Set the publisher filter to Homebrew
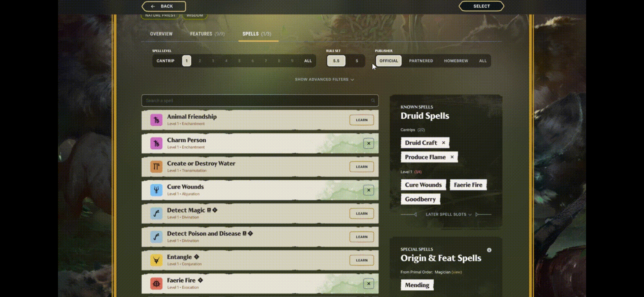The image size is (644, 297). point(456,61)
